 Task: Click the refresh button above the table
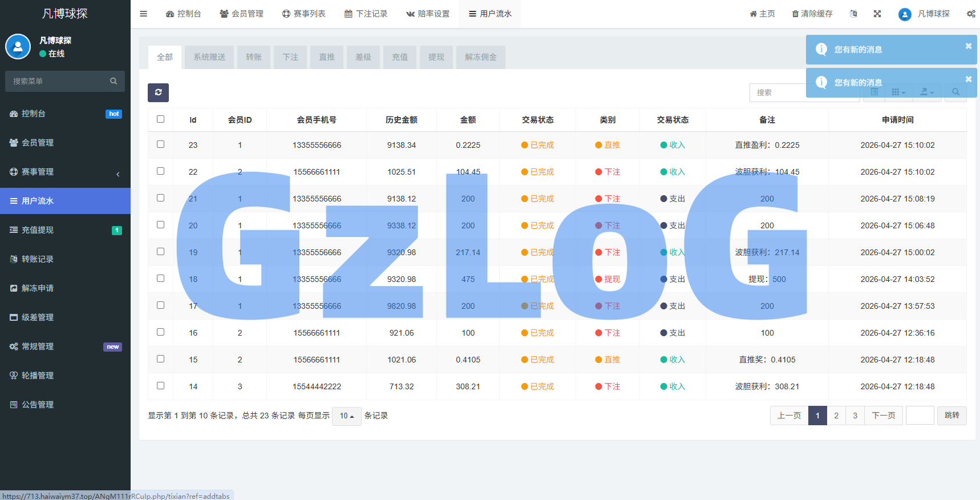pos(158,92)
